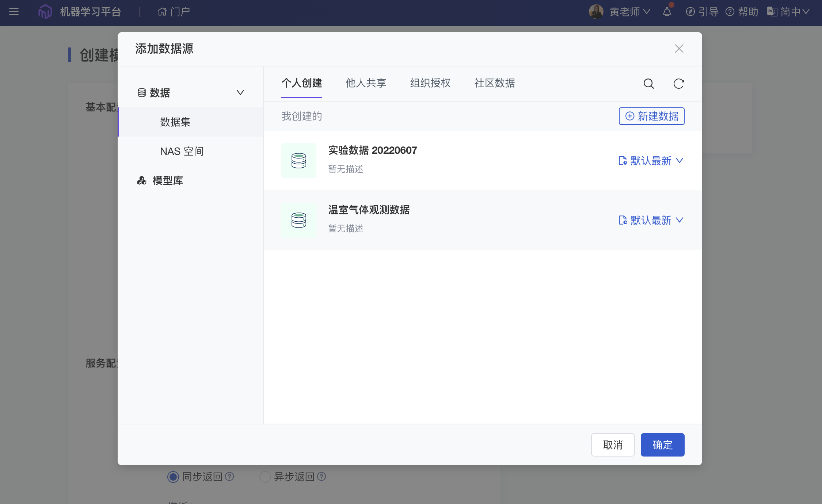The height and width of the screenshot is (504, 822).
Task: Click the 确定 confirm button
Action: tap(662, 445)
